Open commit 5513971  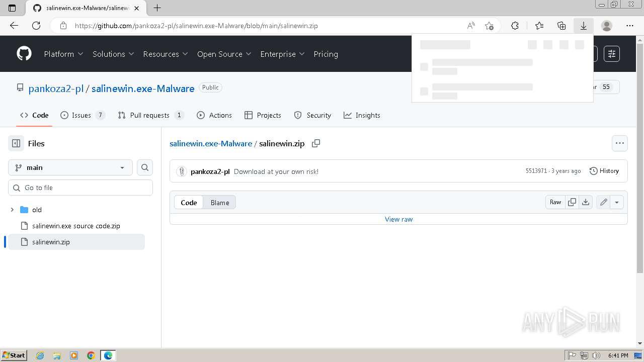pos(536,171)
